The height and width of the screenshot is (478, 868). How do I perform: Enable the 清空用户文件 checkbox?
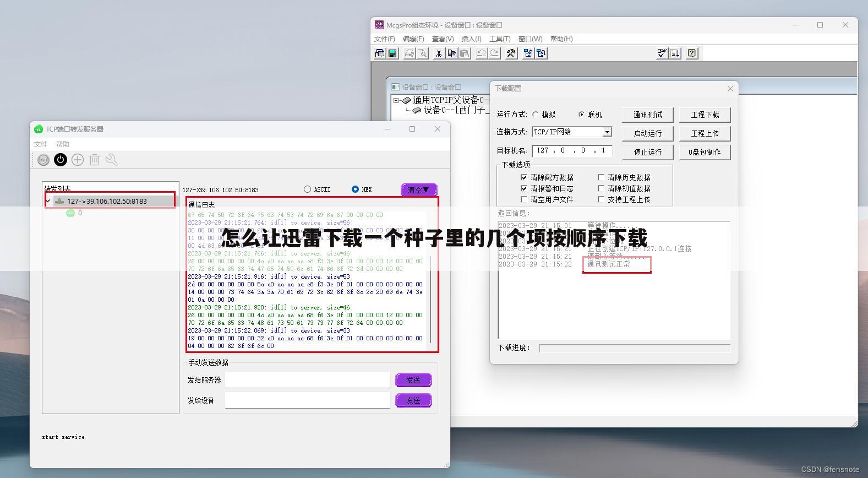[524, 199]
